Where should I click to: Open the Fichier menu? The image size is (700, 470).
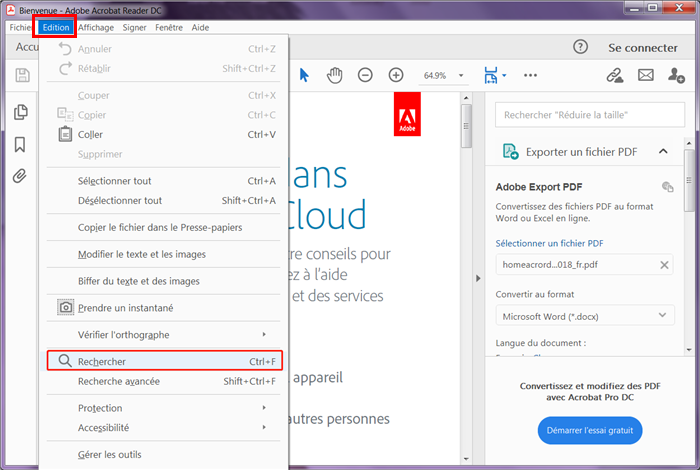coord(21,27)
